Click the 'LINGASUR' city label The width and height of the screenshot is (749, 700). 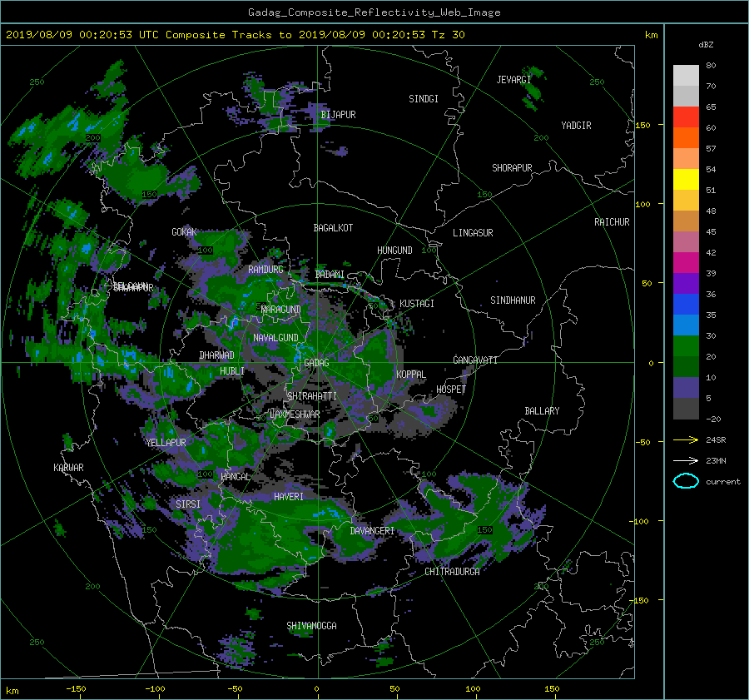point(473,233)
